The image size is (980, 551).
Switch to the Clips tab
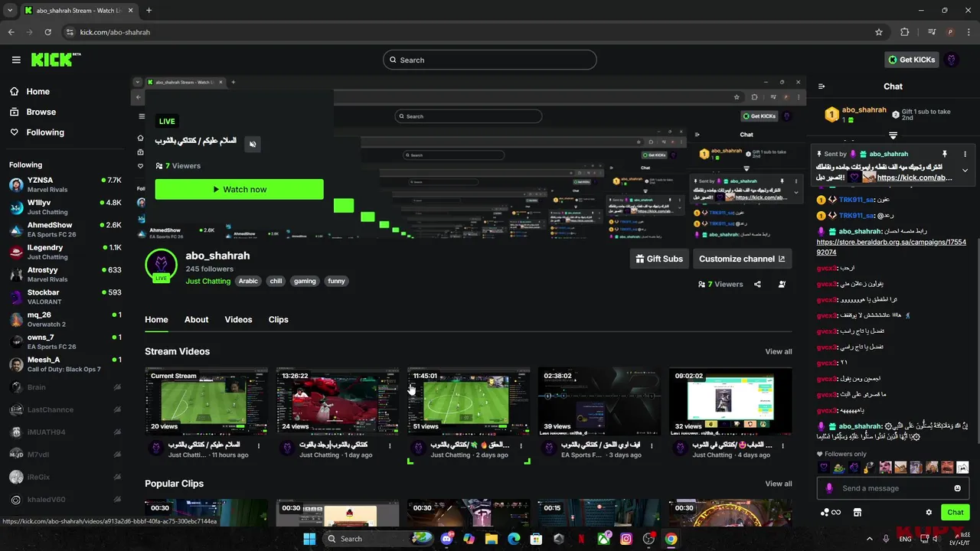coord(279,319)
